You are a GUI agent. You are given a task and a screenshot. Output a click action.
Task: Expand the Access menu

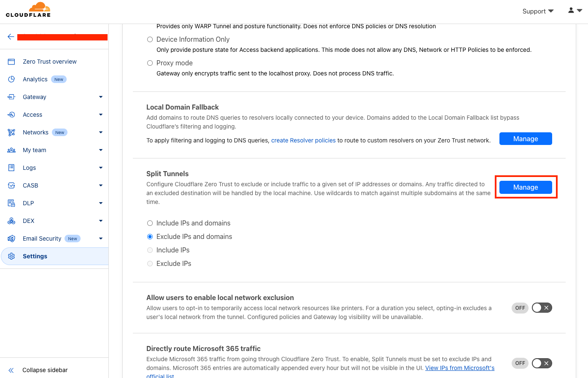coord(32,115)
